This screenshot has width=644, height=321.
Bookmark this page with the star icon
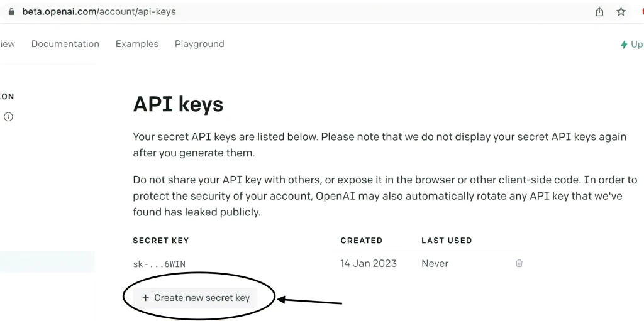tap(621, 11)
